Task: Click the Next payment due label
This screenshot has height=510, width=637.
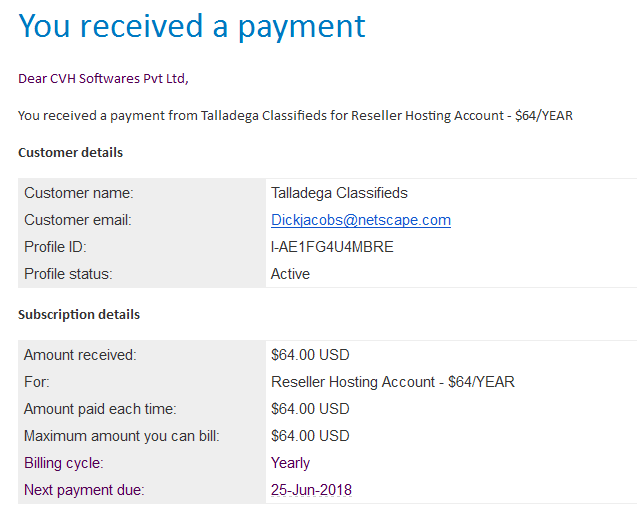Action: click(x=84, y=490)
